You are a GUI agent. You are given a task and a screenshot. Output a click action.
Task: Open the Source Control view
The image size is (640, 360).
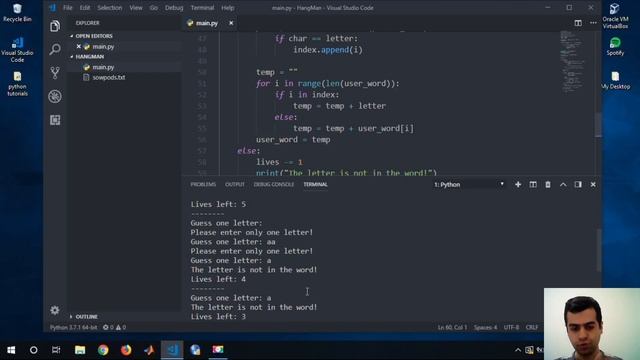pyautogui.click(x=55, y=73)
